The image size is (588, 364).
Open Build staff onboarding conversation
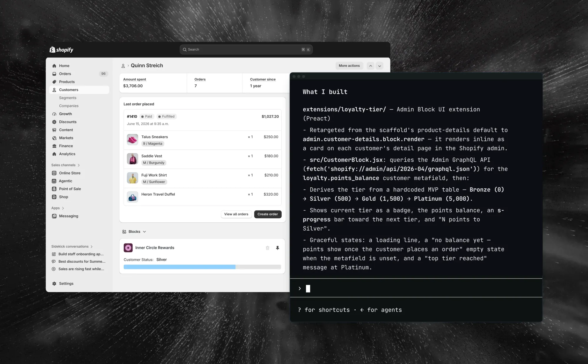pyautogui.click(x=81, y=254)
